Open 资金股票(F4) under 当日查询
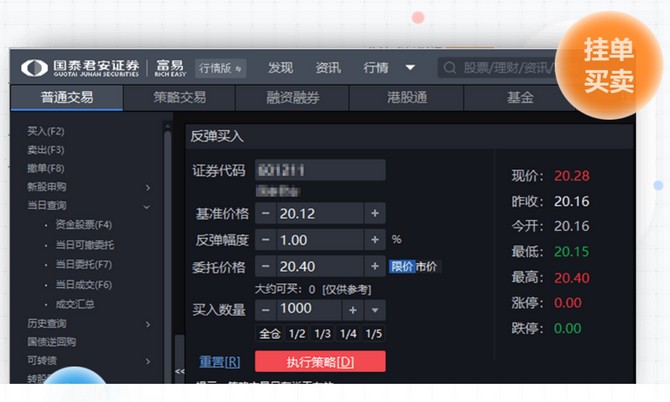 tap(84, 225)
